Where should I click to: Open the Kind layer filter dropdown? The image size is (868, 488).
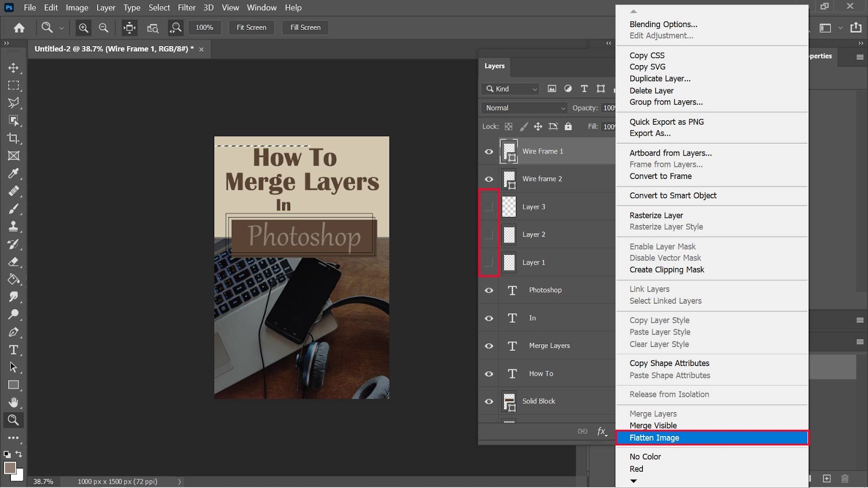click(x=511, y=89)
